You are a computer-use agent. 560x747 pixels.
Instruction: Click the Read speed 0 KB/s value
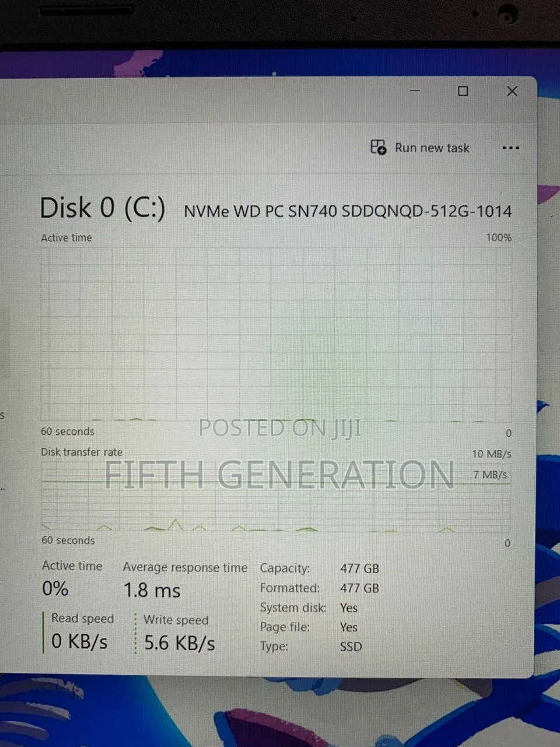pyautogui.click(x=79, y=641)
